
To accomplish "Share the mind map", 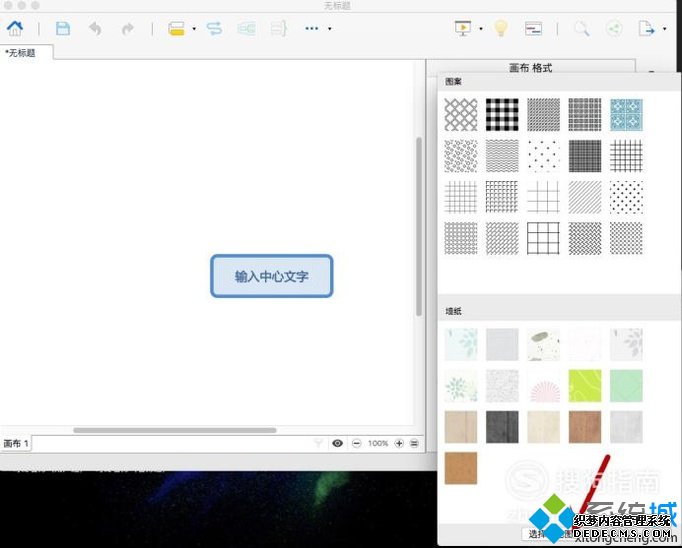I will coord(614,29).
